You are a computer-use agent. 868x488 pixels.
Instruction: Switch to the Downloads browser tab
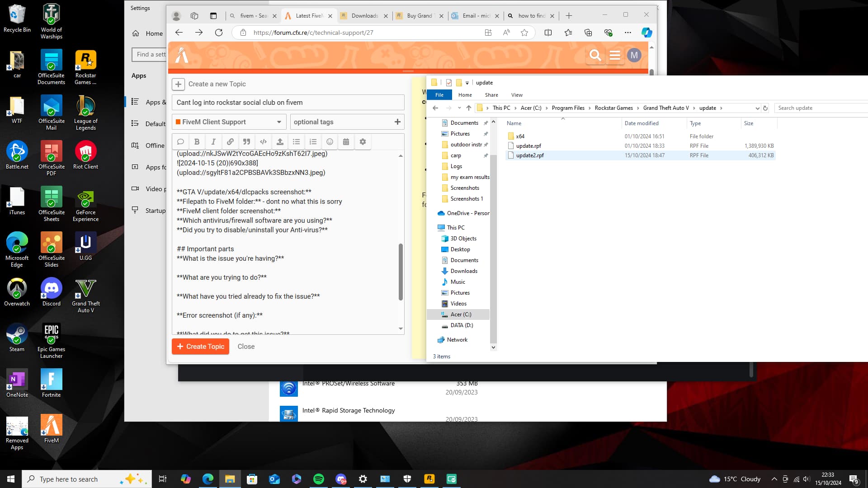[x=364, y=16]
